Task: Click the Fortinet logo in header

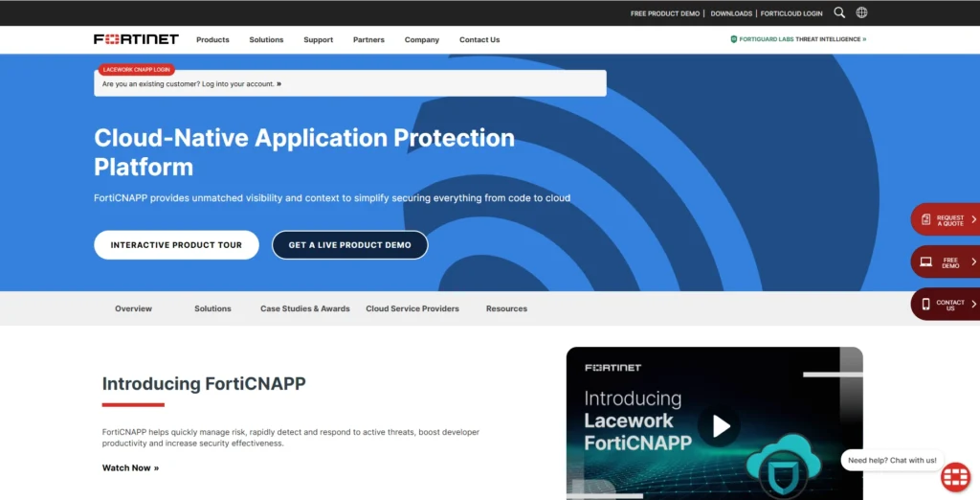Action: pos(136,39)
